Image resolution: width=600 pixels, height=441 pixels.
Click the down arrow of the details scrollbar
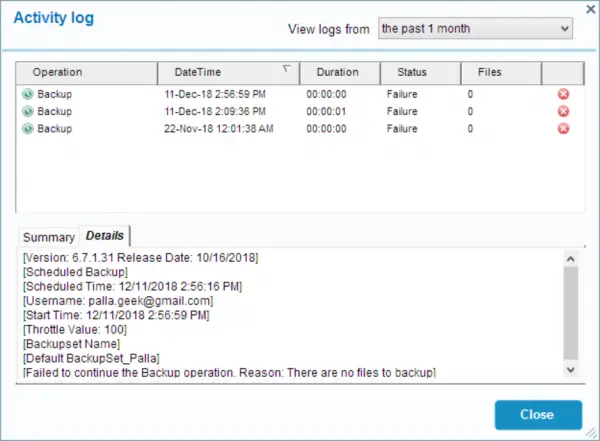(571, 370)
